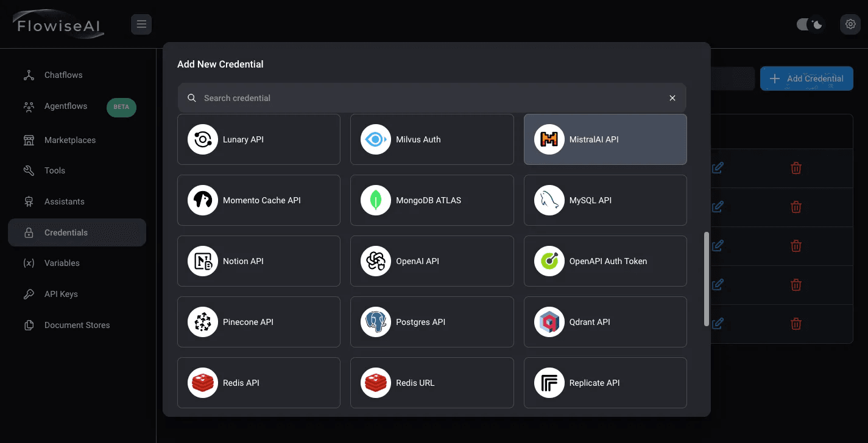
Task: Focus the Search credential input field
Action: click(426, 98)
